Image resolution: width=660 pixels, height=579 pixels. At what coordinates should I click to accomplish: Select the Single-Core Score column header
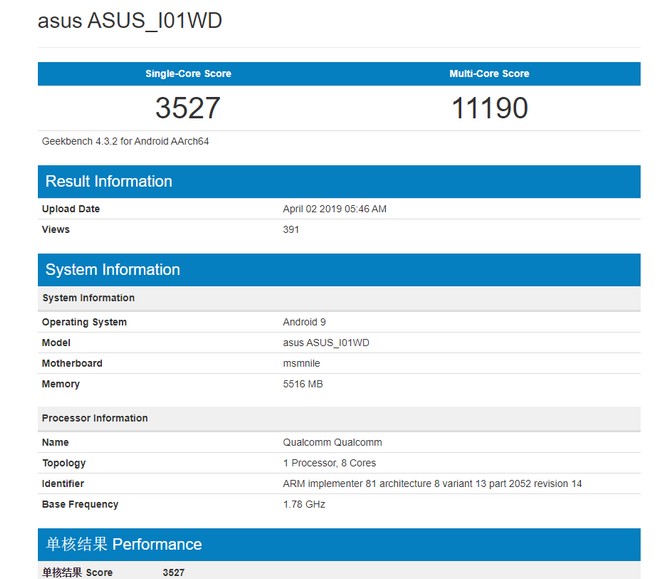pos(187,74)
